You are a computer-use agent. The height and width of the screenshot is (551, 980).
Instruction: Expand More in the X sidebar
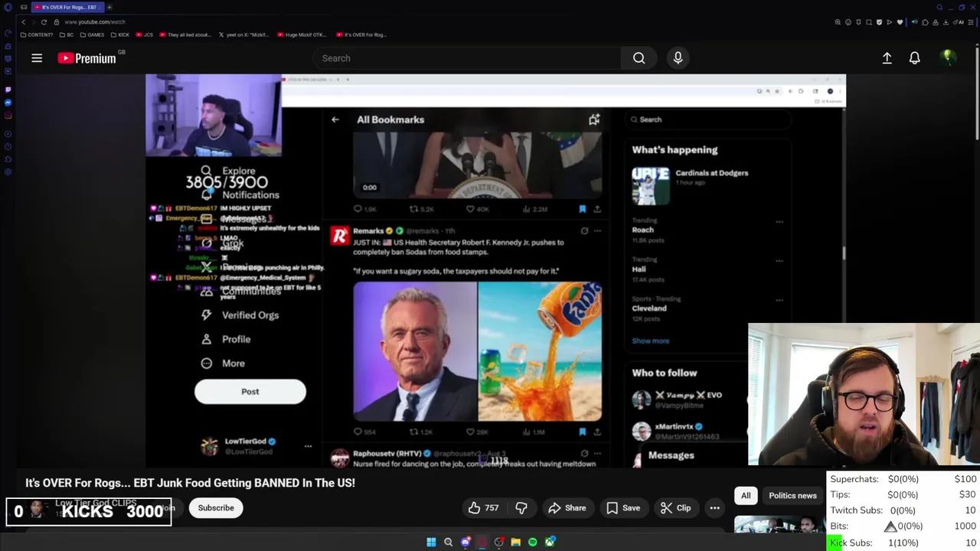[223, 364]
